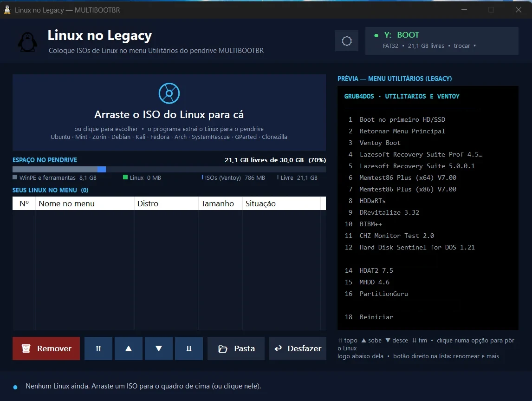
Task: Click the Desfazer undo button
Action: (x=298, y=348)
